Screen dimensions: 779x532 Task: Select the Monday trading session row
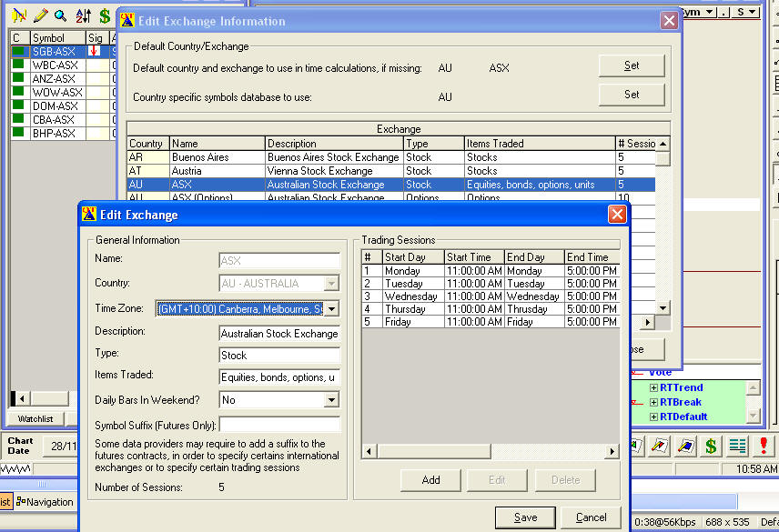[491, 270]
